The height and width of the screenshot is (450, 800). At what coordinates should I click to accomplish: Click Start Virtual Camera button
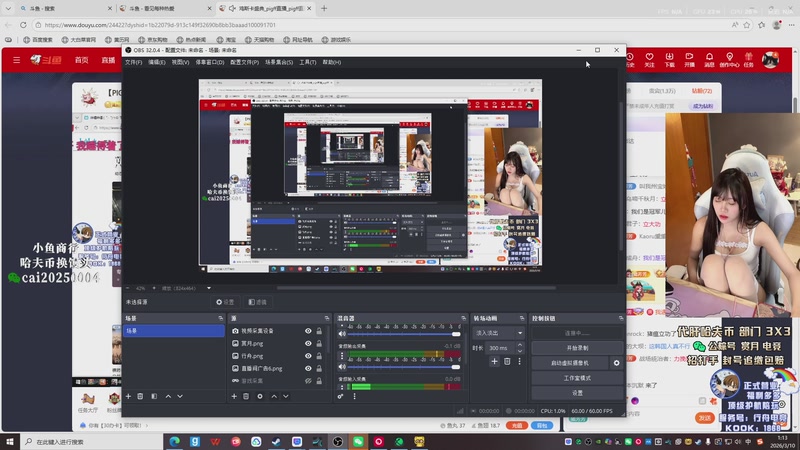click(570, 363)
